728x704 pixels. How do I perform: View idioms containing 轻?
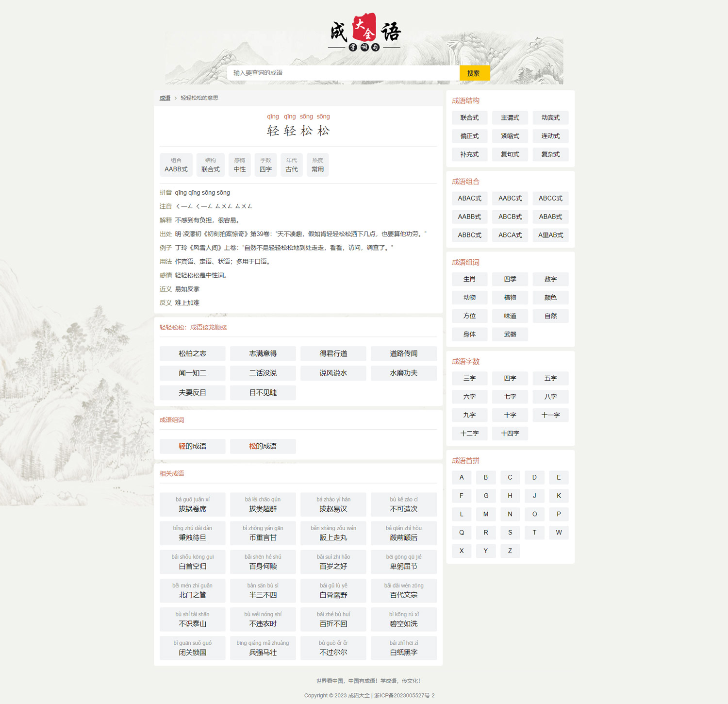pyautogui.click(x=192, y=446)
